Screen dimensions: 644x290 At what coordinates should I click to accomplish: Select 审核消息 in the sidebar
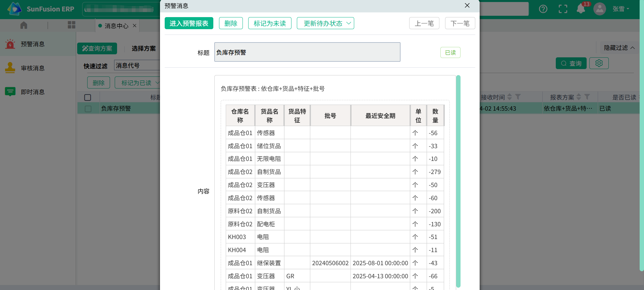[33, 68]
